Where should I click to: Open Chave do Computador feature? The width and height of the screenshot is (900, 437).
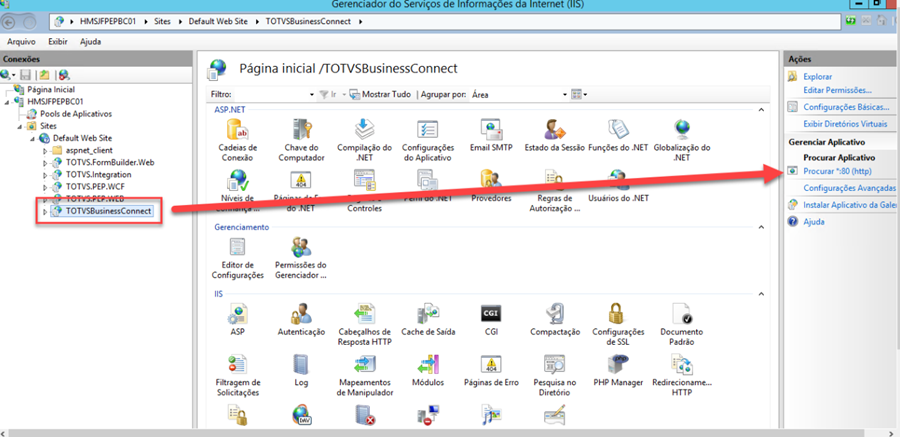click(301, 140)
